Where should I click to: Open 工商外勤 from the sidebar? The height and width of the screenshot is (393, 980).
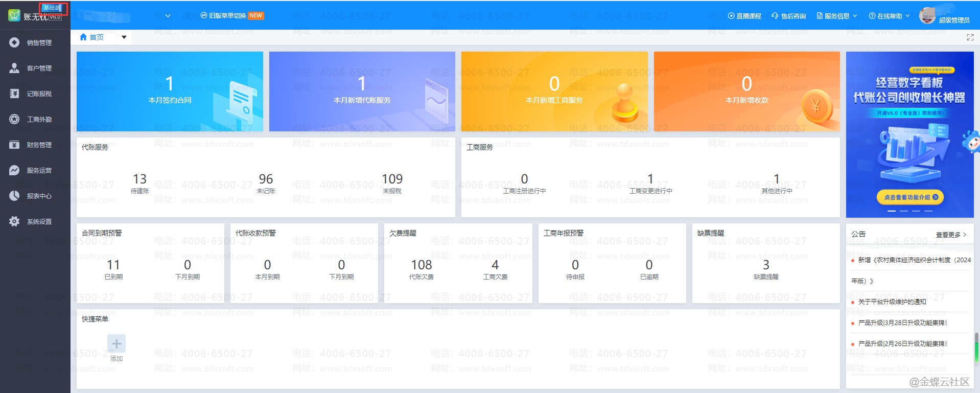pos(14,119)
